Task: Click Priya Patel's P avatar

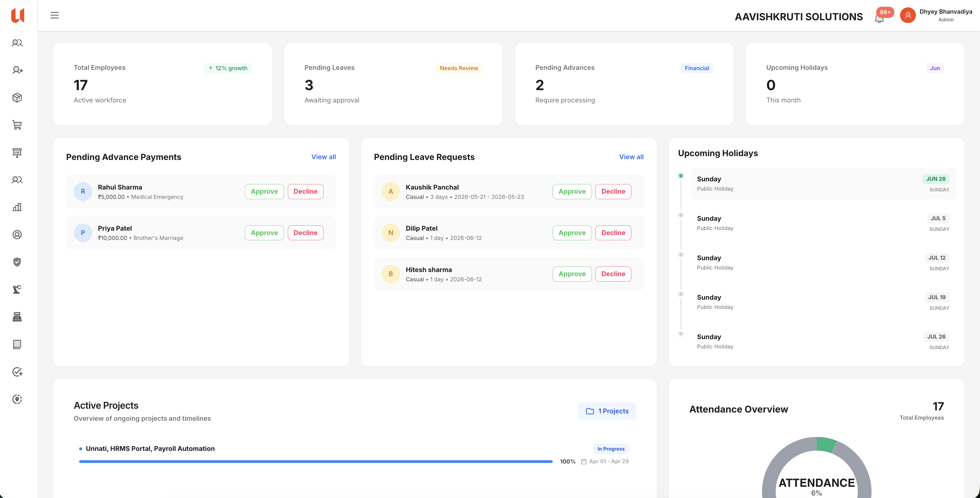Action: coord(83,233)
